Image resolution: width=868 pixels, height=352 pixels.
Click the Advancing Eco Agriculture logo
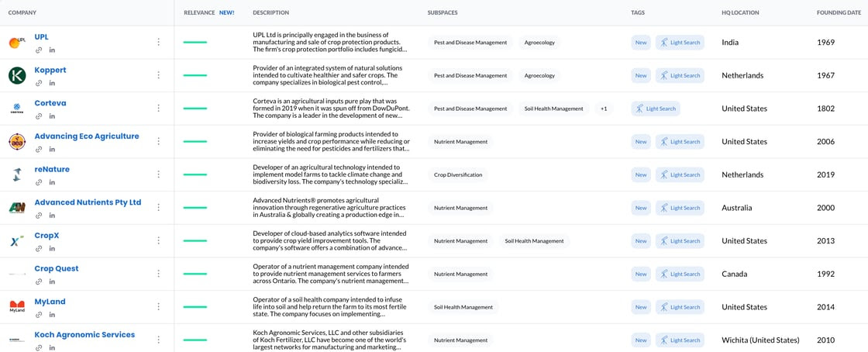click(17, 142)
